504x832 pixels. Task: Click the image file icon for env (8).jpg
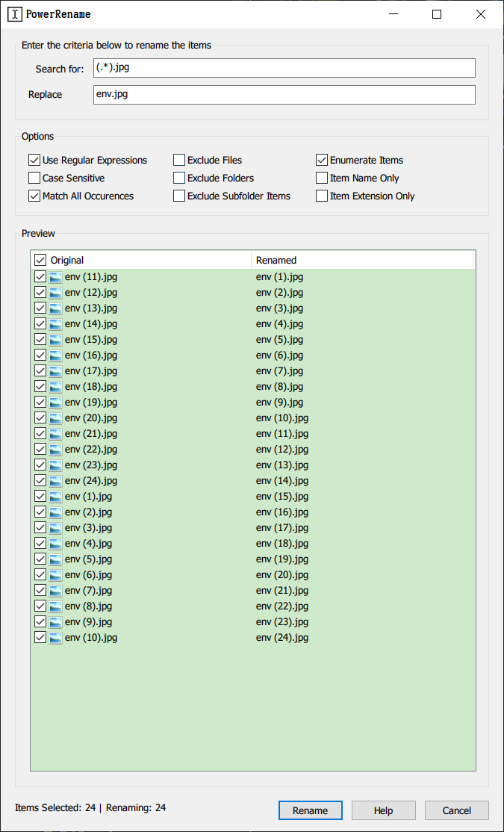pos(55,606)
